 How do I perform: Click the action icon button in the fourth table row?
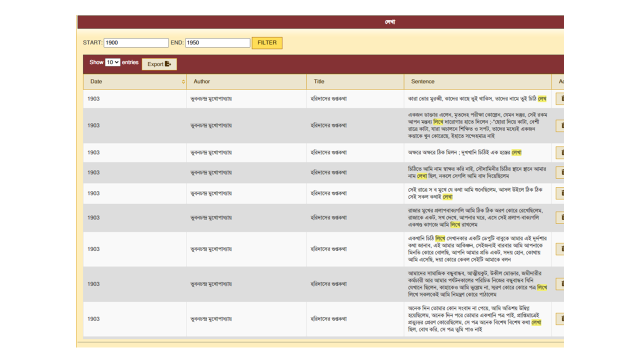coord(560,172)
